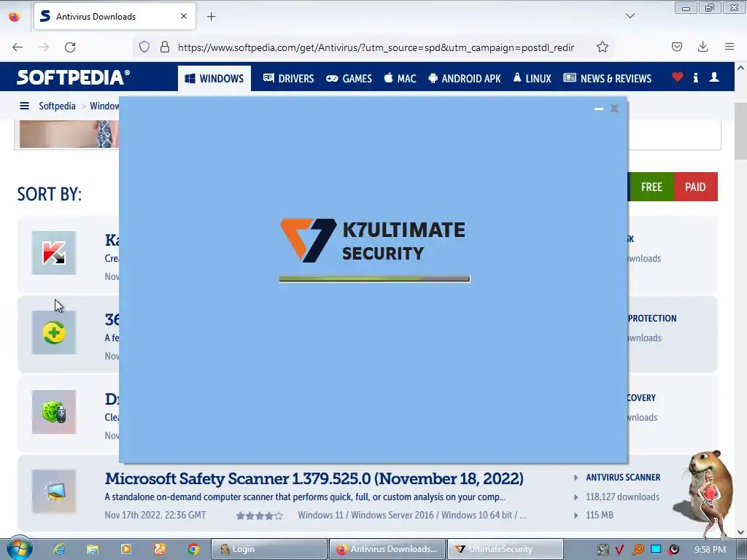Click the info icon in Softpedia header
This screenshot has height=560, width=747.
point(695,77)
